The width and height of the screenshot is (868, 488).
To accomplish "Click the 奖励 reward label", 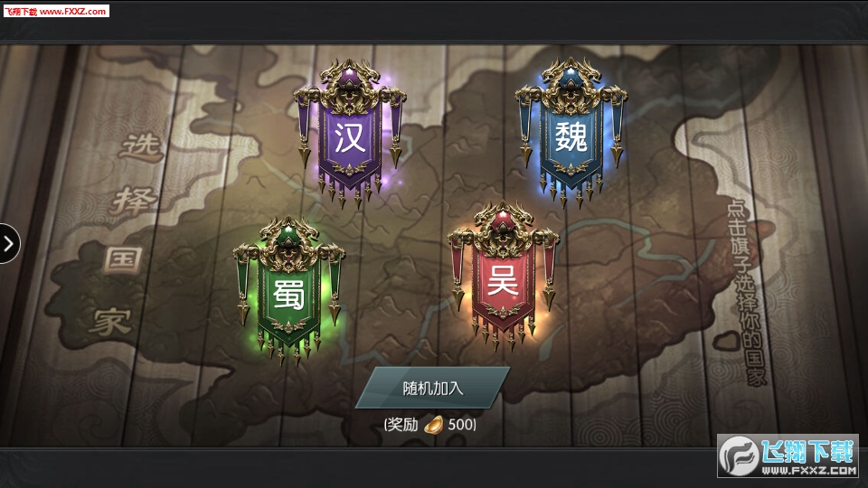I will click(x=402, y=425).
